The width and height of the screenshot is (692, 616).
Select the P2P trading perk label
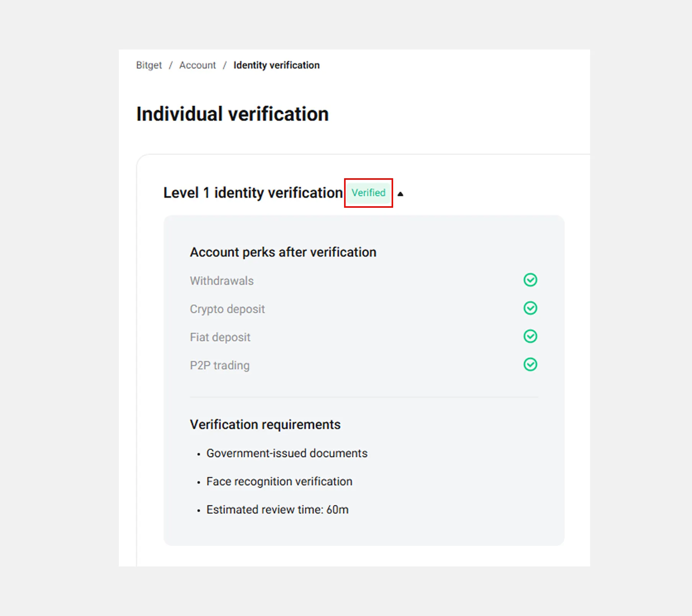pyautogui.click(x=220, y=365)
